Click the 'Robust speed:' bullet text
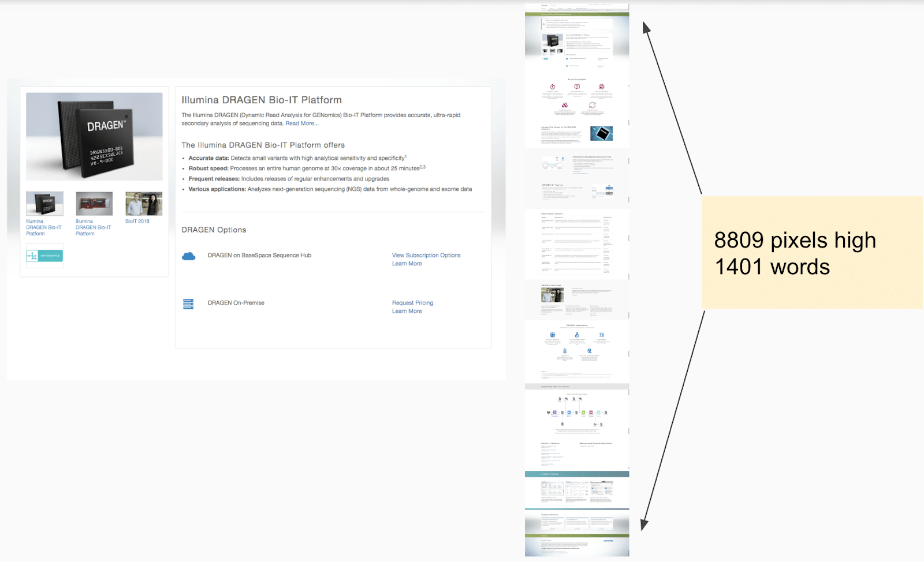 pyautogui.click(x=208, y=168)
